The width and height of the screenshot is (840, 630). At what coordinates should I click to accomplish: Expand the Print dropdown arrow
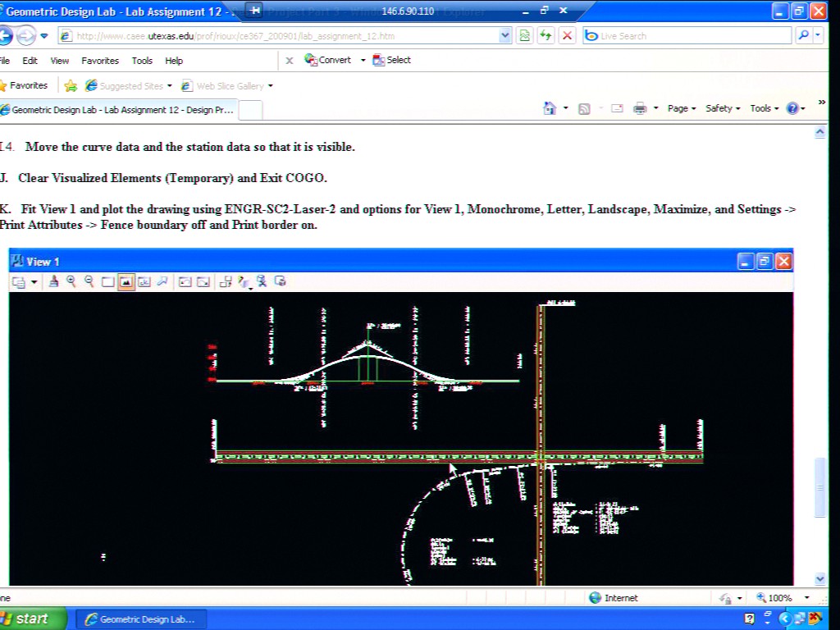[x=655, y=108]
